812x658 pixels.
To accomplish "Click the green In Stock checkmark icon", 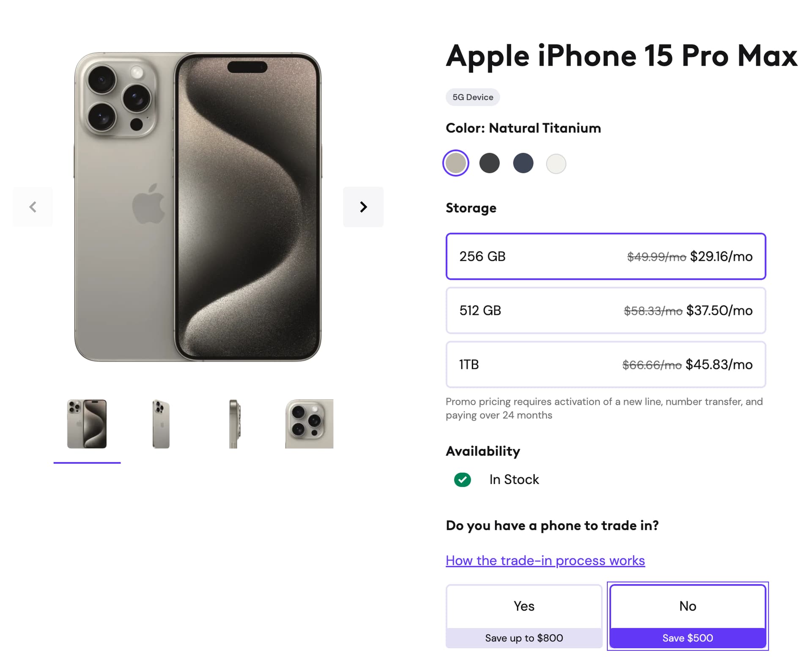I will click(x=462, y=479).
